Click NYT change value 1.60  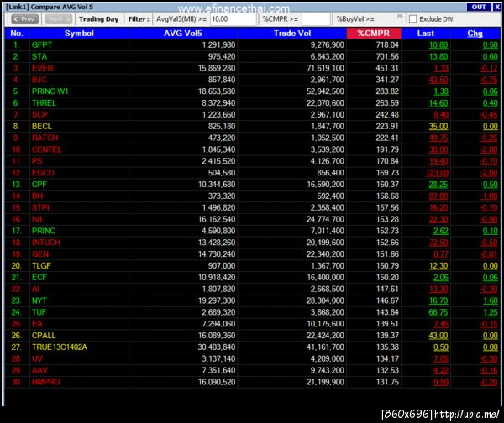[x=491, y=300]
